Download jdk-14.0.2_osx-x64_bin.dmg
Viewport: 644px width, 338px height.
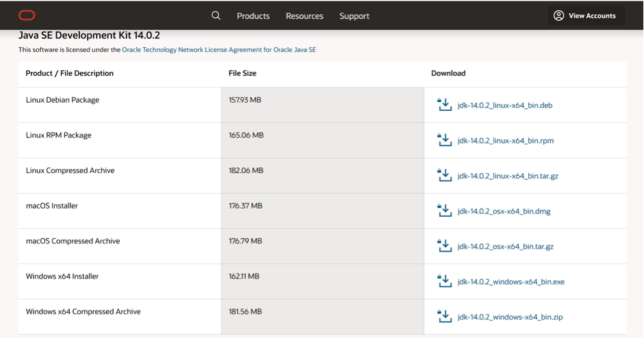click(x=504, y=211)
